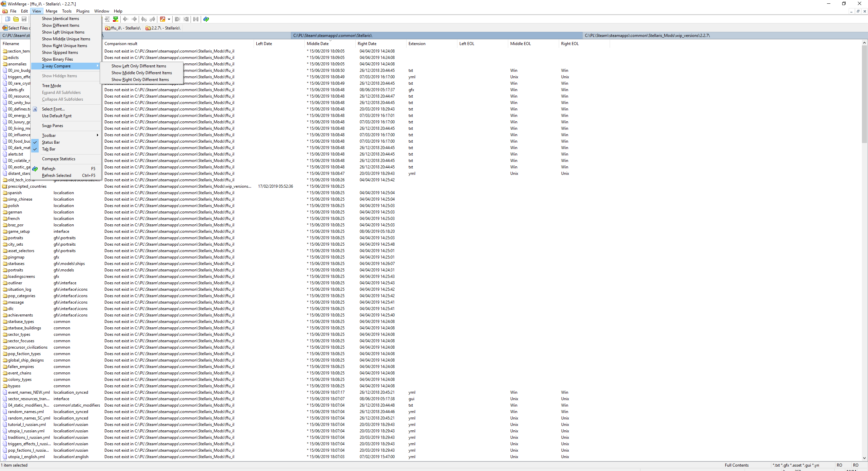Click the Next Difference green arrow icon

(x=125, y=19)
